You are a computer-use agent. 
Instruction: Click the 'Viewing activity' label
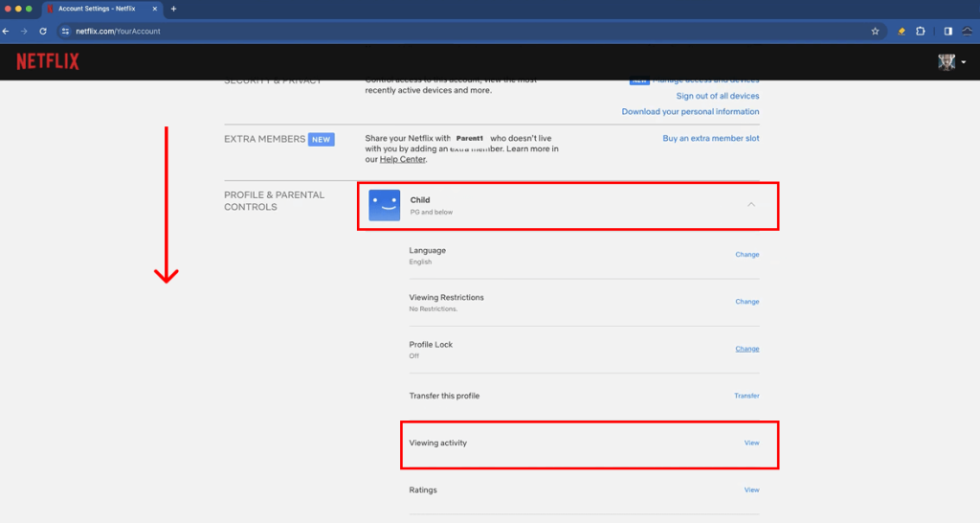tap(438, 443)
